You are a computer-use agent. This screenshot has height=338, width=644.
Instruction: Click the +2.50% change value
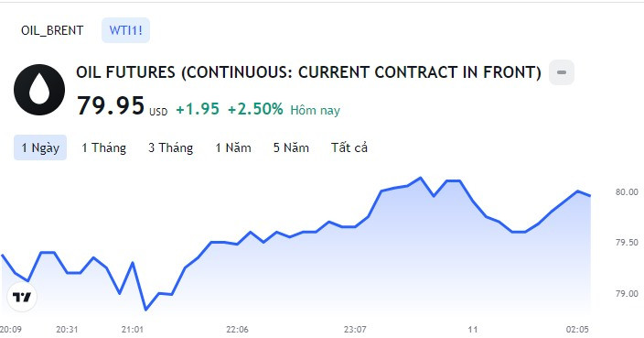point(255,109)
